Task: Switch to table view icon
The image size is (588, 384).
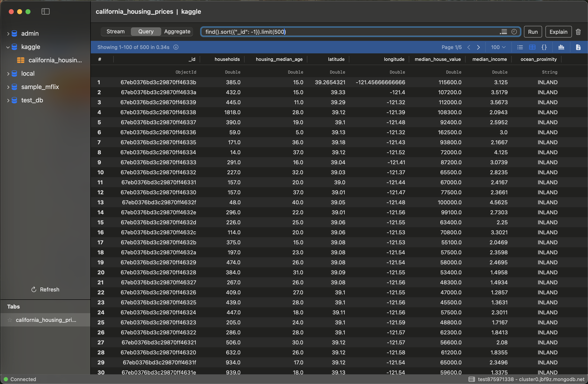Action: (x=532, y=47)
